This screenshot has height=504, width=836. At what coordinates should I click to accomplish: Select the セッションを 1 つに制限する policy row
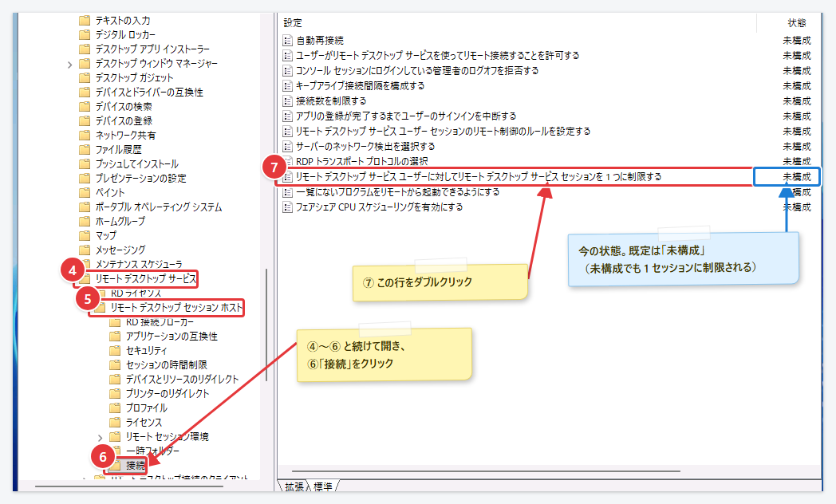tap(479, 176)
